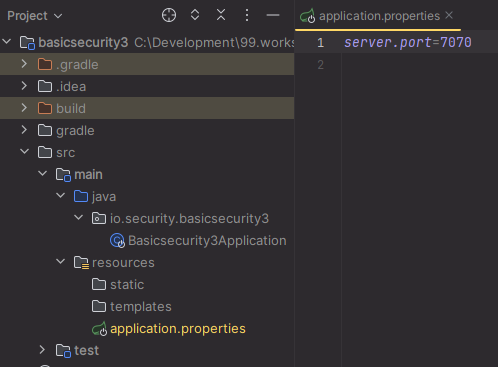Collapse the java folder
This screenshot has height=367, width=498.
pyautogui.click(x=60, y=196)
